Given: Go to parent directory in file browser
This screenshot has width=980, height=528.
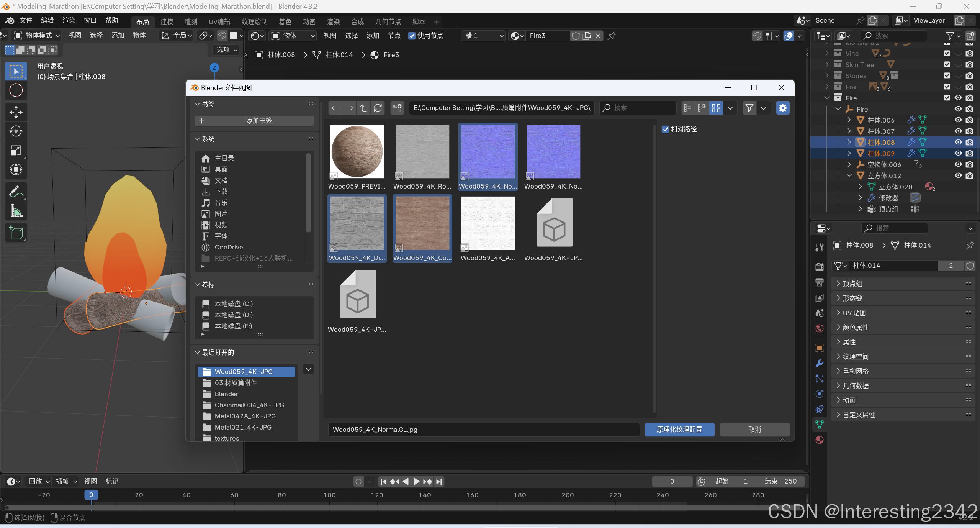Looking at the screenshot, I should (x=363, y=108).
